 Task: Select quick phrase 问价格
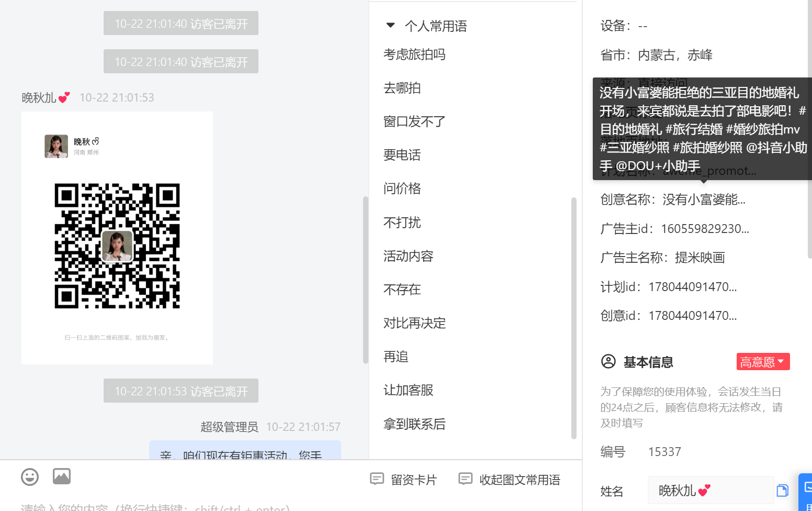pos(402,188)
